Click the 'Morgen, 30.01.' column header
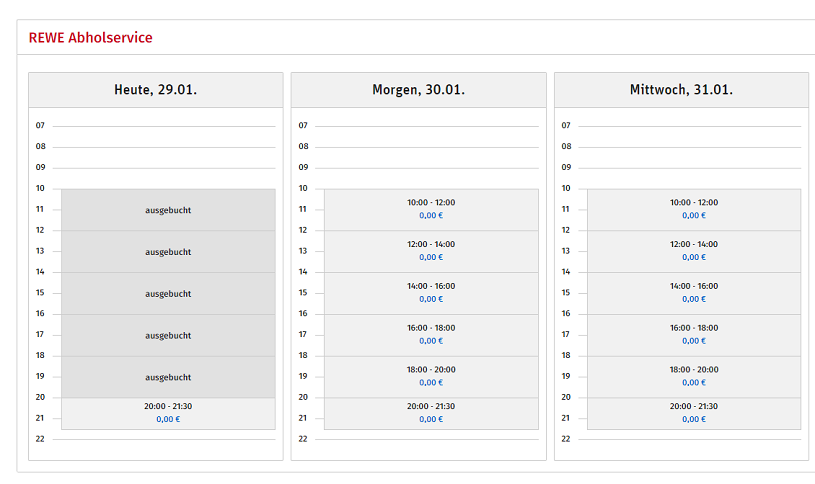Screen dimensions: 815x484 pos(418,90)
